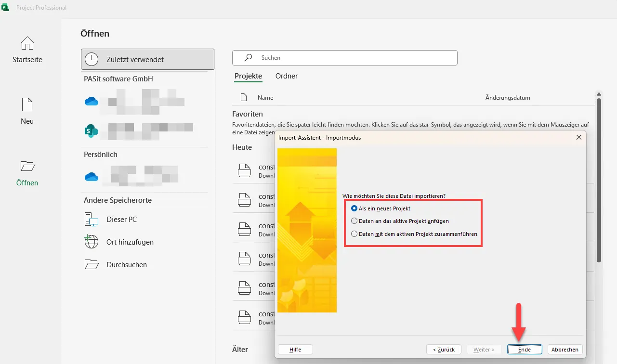Choose 'Daten an das aktive Projekt anfügen'
The height and width of the screenshot is (364, 617).
tap(354, 221)
